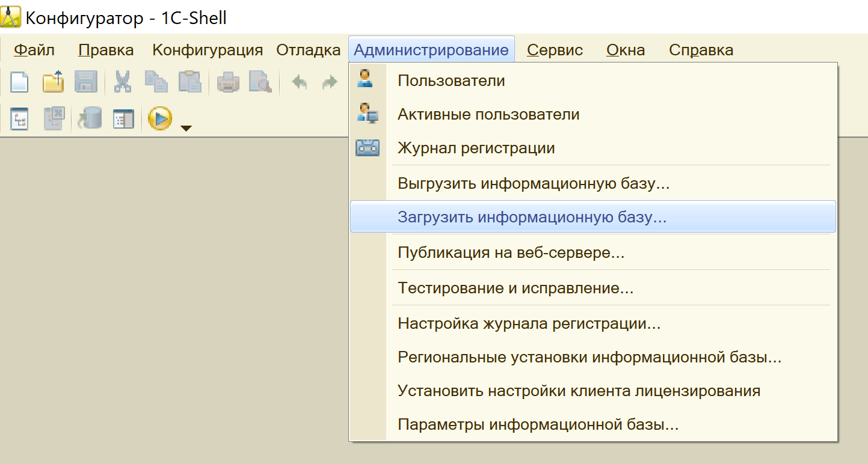Open the Файл menu

34,50
